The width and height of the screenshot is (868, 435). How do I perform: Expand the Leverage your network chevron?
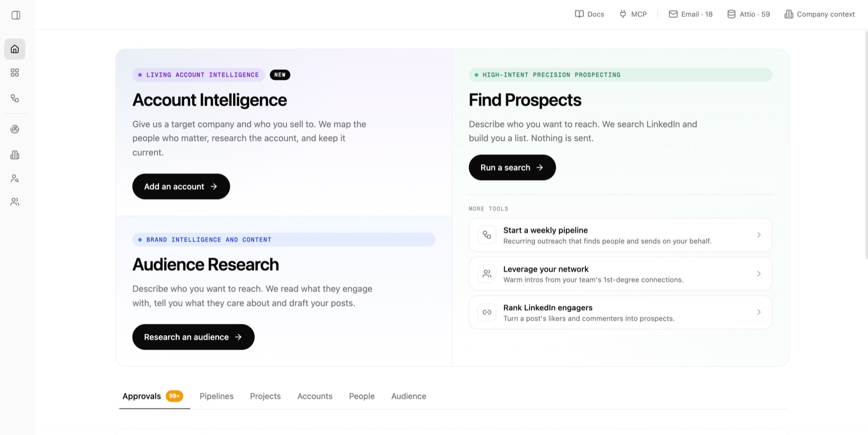pyautogui.click(x=758, y=274)
